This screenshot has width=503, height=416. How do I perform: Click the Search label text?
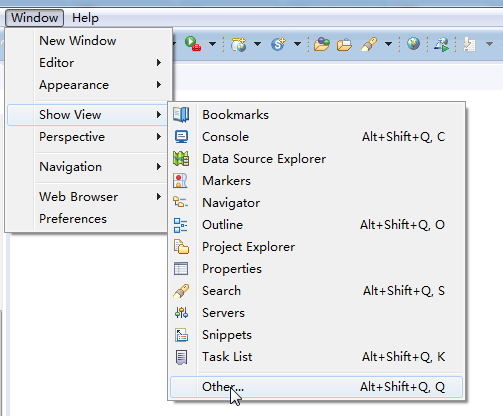(x=222, y=291)
